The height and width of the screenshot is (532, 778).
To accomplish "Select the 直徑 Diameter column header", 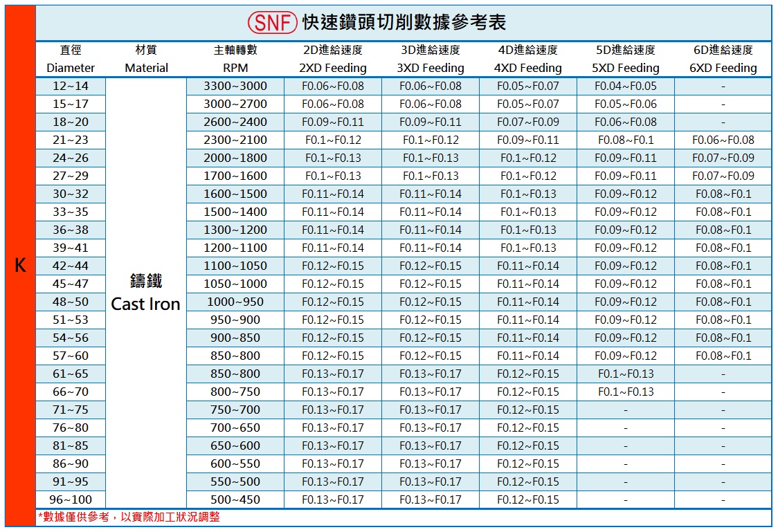I will [71, 59].
